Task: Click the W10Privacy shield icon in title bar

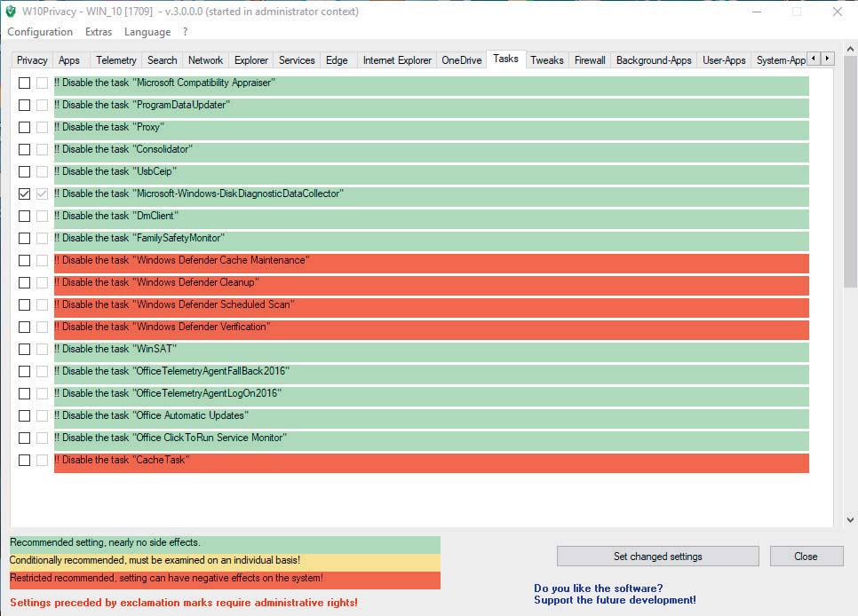Action: pos(11,12)
